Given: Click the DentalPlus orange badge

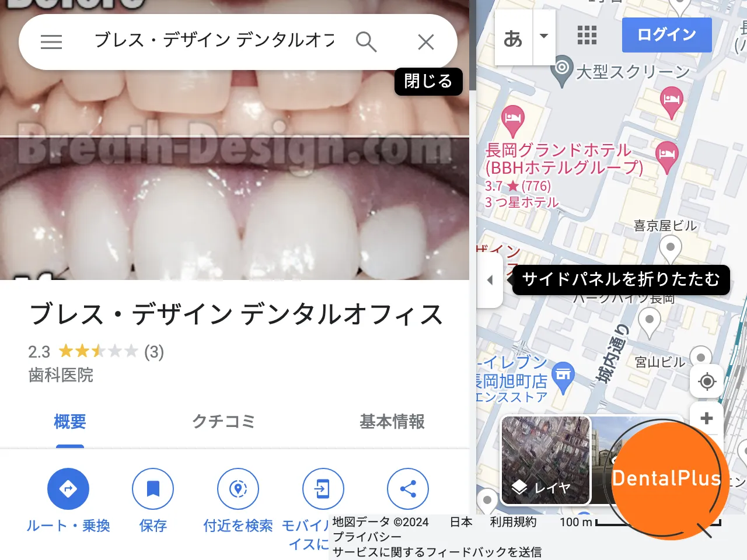Looking at the screenshot, I should coord(668,478).
